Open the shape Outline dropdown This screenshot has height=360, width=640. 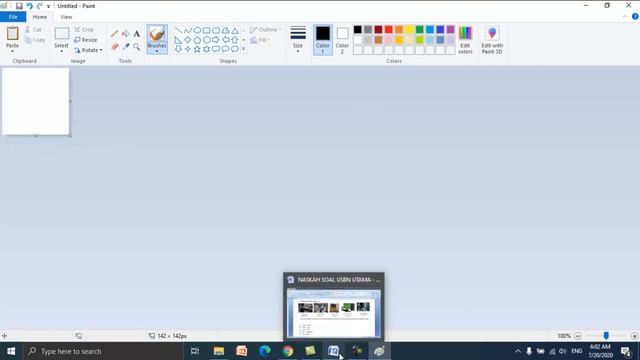(x=265, y=30)
